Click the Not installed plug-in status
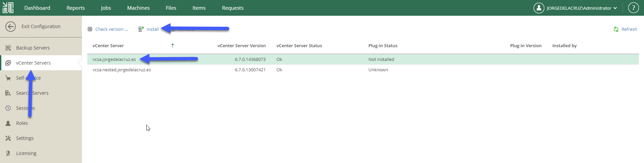 381,60
